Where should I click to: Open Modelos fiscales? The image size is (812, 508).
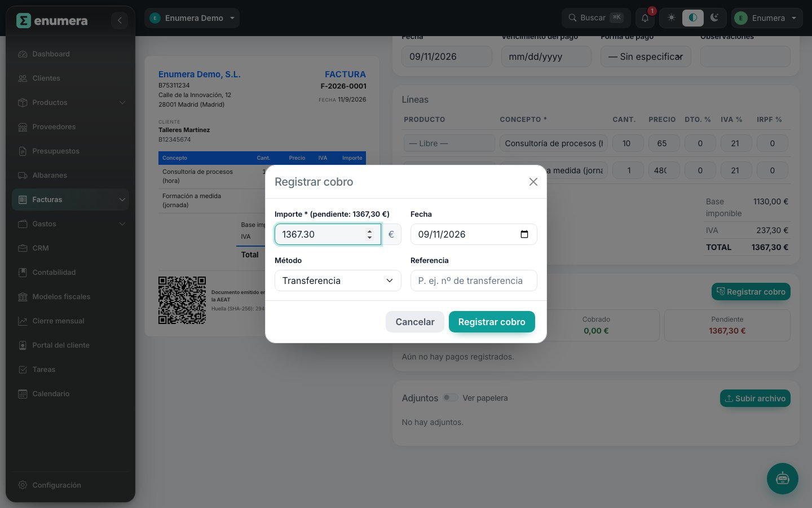point(70,297)
